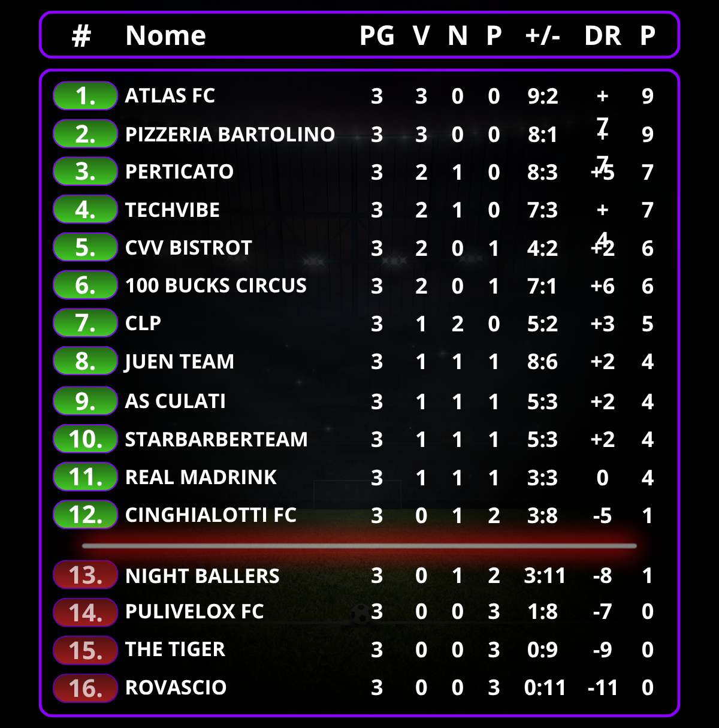Viewport: 719px width, 728px height.
Task: Click the green rank badge 12.
Action: point(85,515)
